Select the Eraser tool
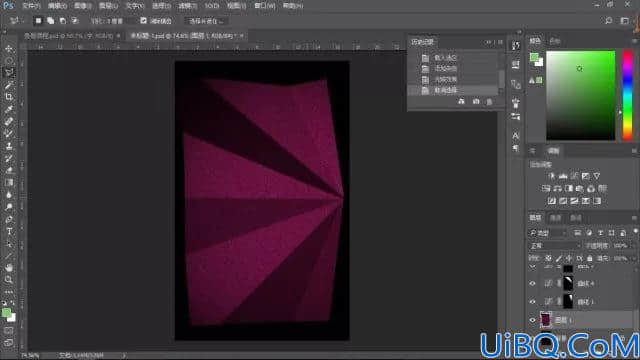This screenshot has height=360, width=640. 9,170
